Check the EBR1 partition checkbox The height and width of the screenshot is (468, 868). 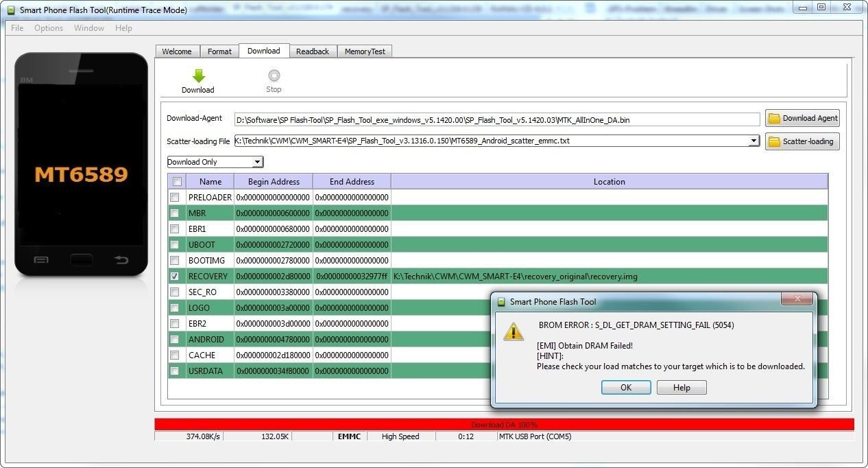[175, 229]
